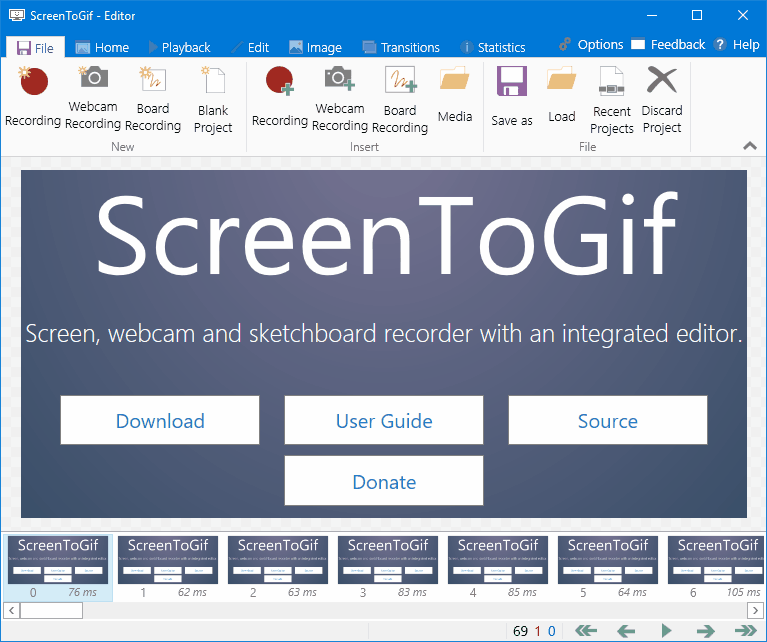Open the Statistics tab
Viewport: 767px width, 642px height.
coord(493,47)
